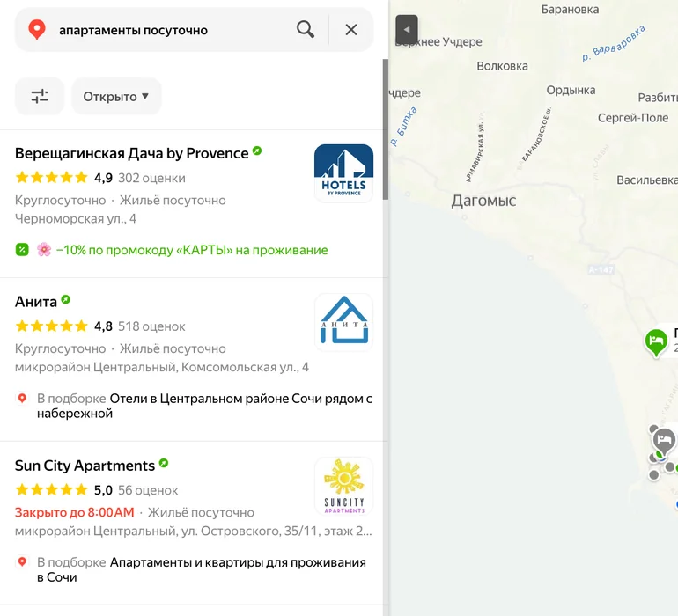Viewport: 678px width, 616px height.
Task: Open promo −10% по промокоду «КАРТЫ»
Action: [192, 250]
